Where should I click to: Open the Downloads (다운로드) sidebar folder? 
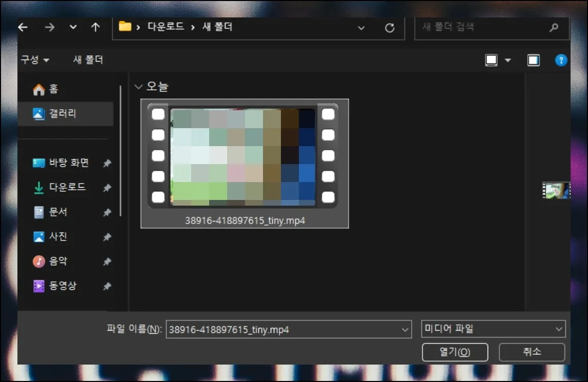coord(67,188)
